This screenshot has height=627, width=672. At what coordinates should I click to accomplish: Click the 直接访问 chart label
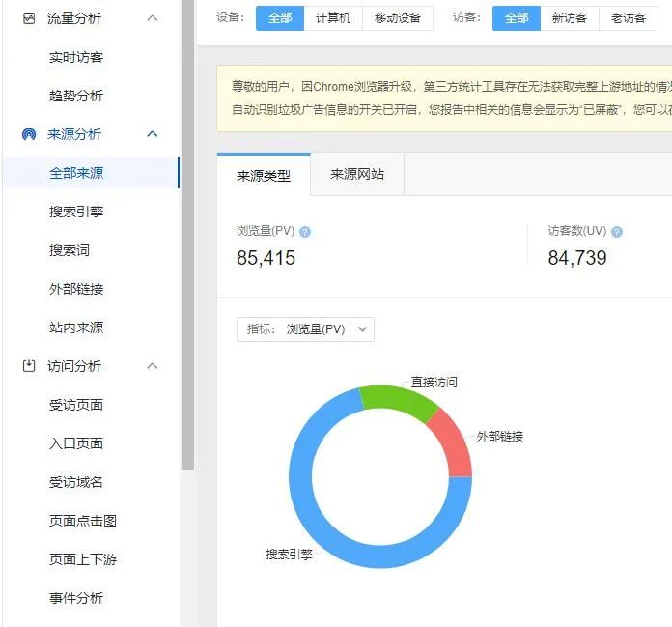(434, 383)
